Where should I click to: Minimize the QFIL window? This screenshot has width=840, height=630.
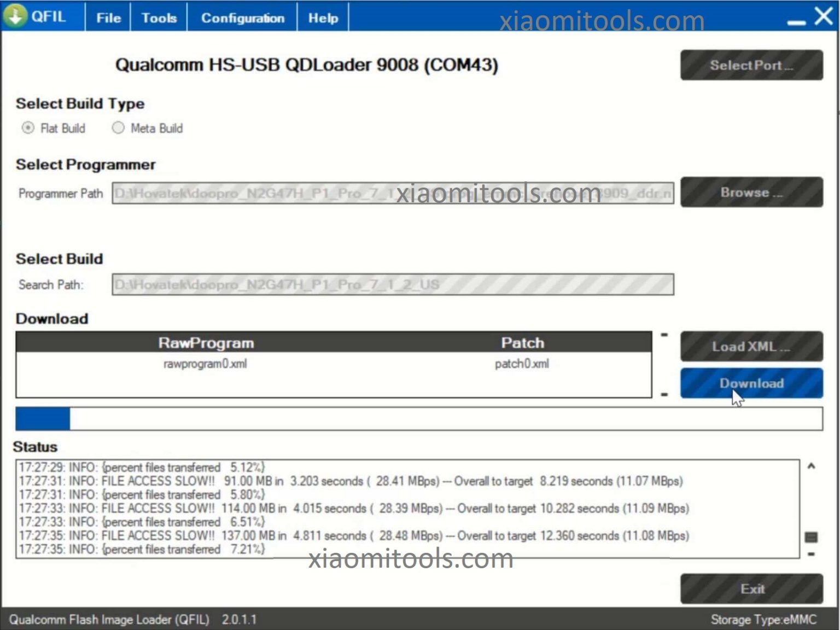(796, 21)
